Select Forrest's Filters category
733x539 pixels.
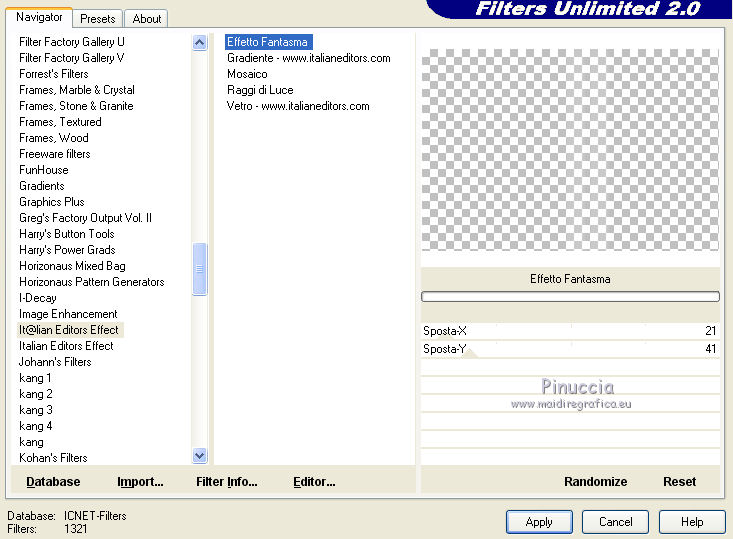click(54, 74)
